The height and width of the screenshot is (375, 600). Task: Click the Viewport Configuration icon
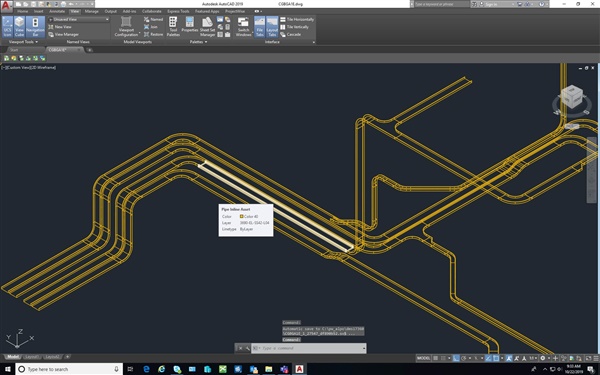point(126,27)
